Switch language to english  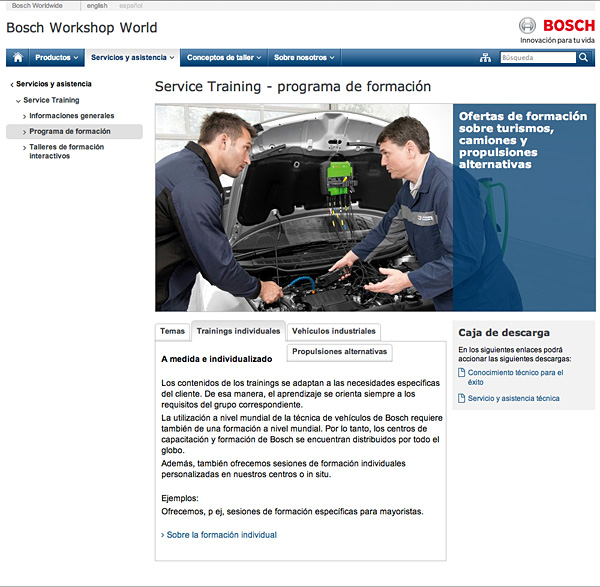97,6
